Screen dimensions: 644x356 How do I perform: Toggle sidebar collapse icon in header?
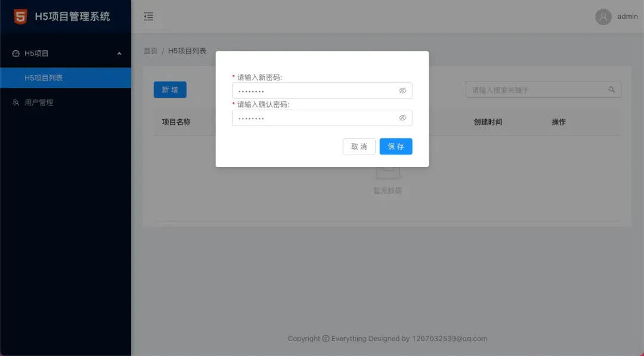click(148, 17)
